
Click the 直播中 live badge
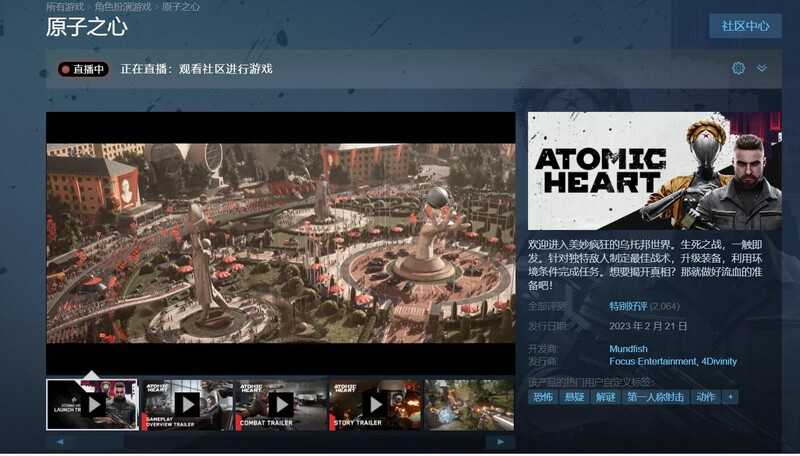(83, 69)
